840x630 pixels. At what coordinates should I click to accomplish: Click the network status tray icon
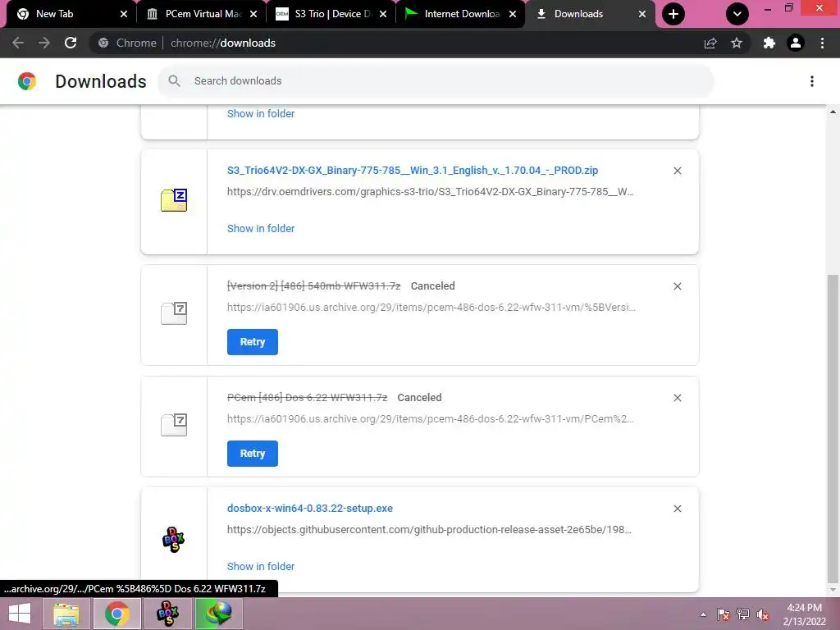click(x=743, y=614)
